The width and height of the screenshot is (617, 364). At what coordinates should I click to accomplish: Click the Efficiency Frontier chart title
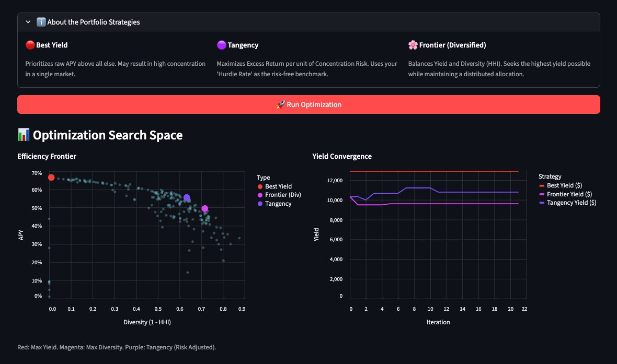point(47,156)
